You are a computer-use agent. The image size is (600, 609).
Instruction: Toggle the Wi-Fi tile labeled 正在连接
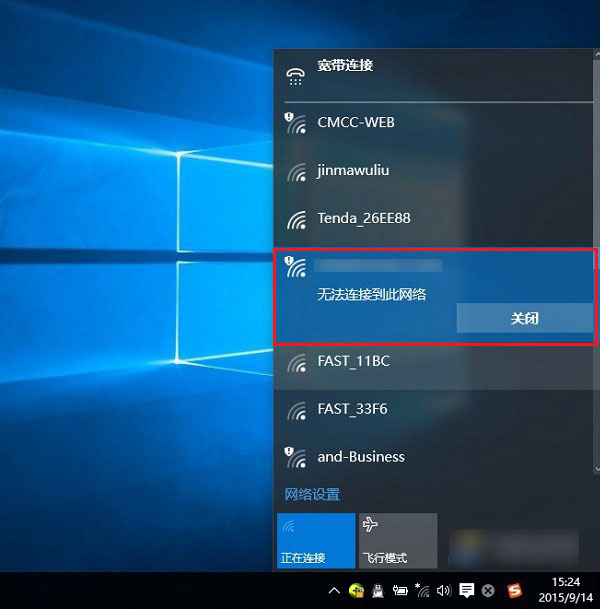coord(315,540)
